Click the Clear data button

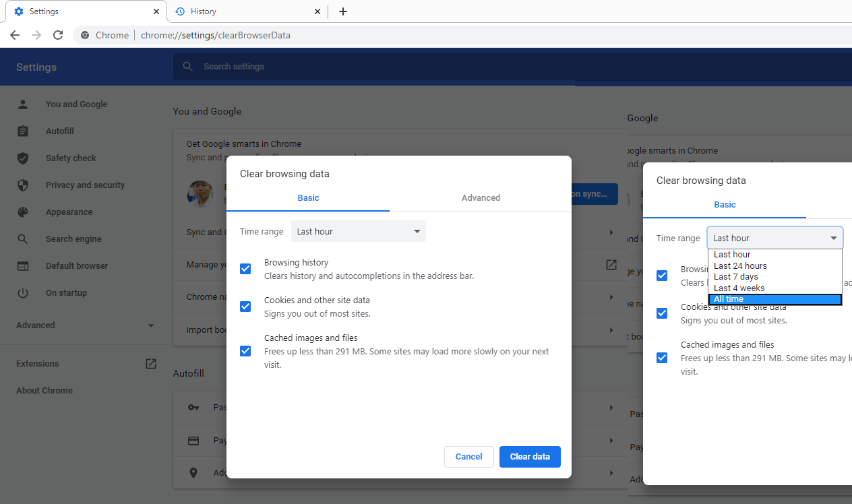[x=530, y=457]
